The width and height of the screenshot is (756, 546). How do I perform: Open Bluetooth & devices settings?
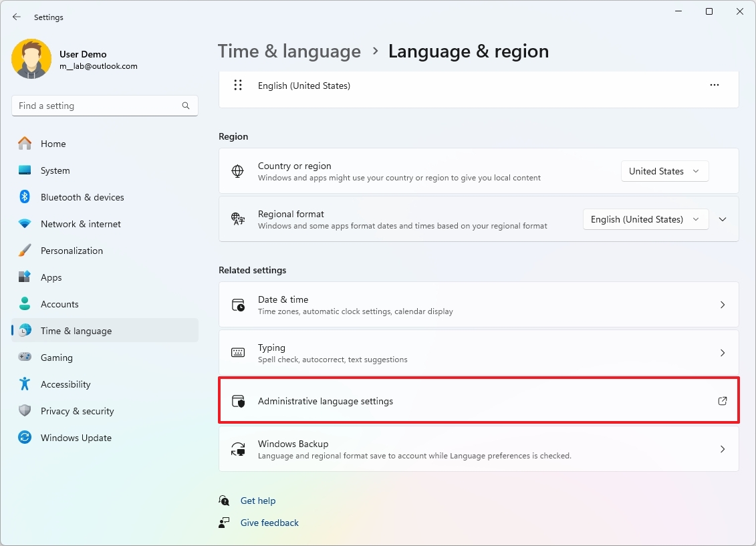coord(105,197)
